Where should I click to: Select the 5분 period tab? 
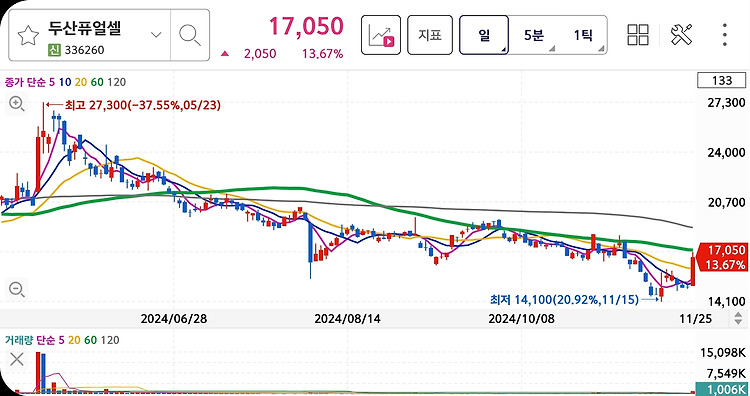pyautogui.click(x=533, y=35)
